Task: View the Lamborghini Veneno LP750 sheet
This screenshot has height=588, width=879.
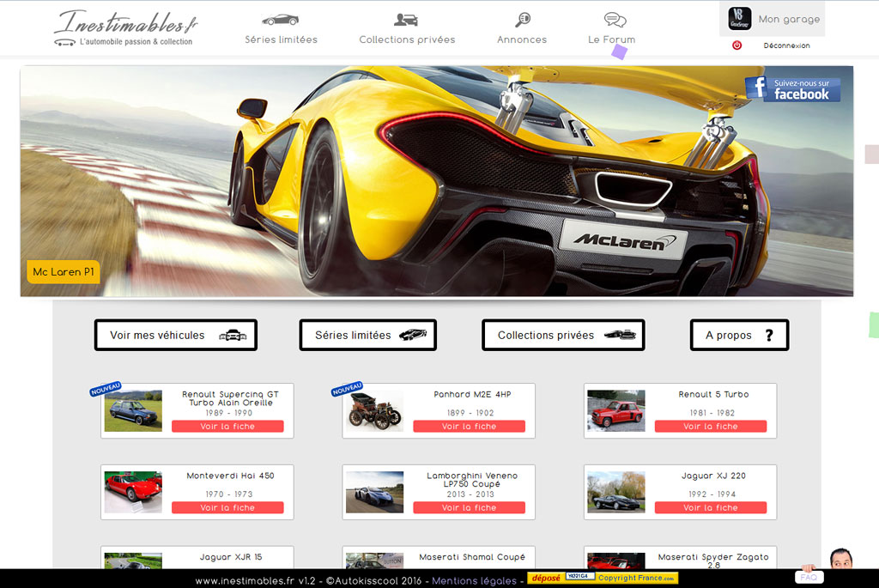Action: (x=470, y=508)
